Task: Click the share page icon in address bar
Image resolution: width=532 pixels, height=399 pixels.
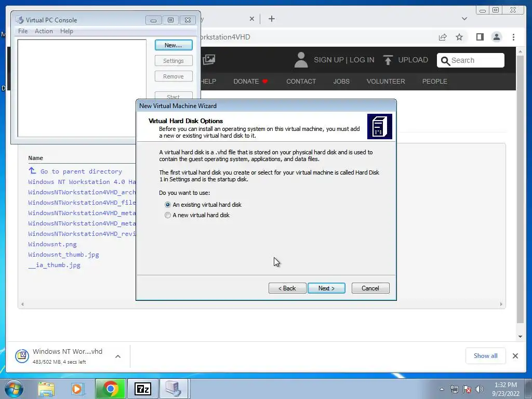Action: tap(443, 37)
